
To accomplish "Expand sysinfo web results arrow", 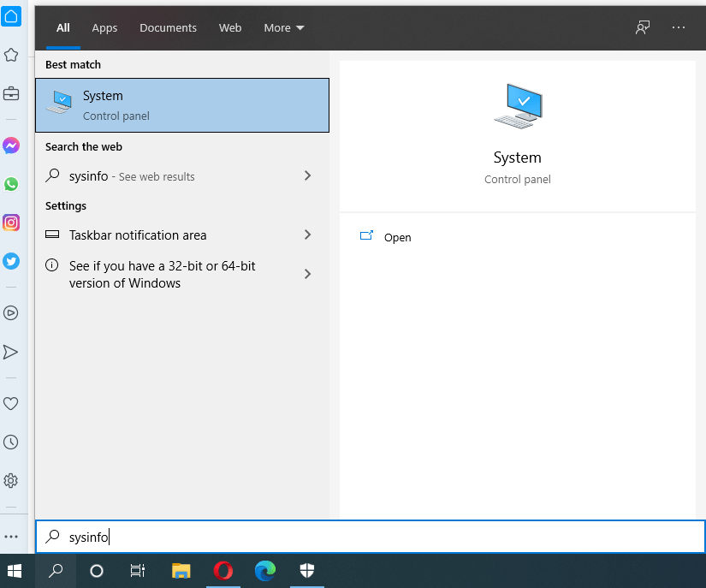I will coord(307,175).
